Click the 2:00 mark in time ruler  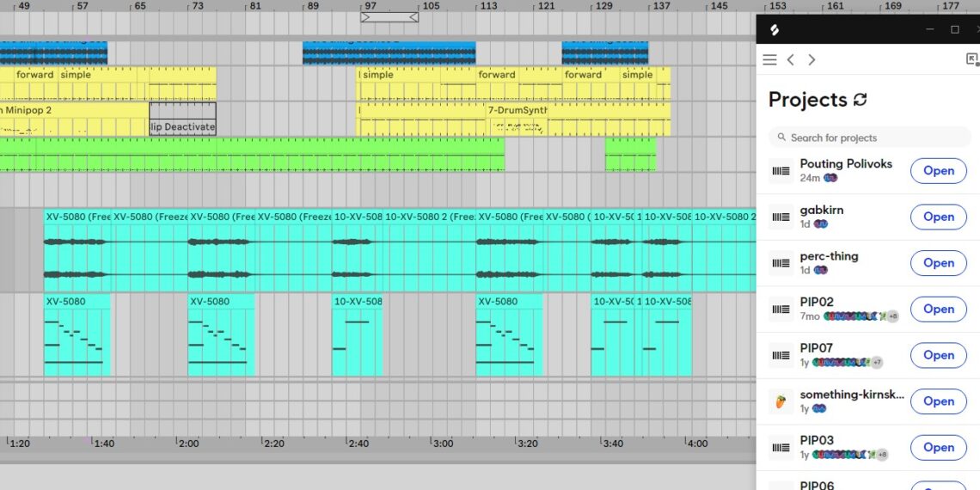click(188, 443)
